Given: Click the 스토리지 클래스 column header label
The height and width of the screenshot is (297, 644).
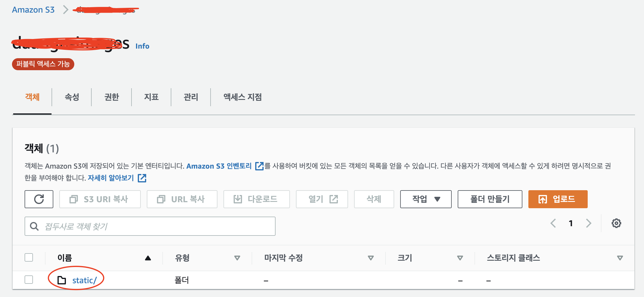Looking at the screenshot, I should tap(513, 258).
